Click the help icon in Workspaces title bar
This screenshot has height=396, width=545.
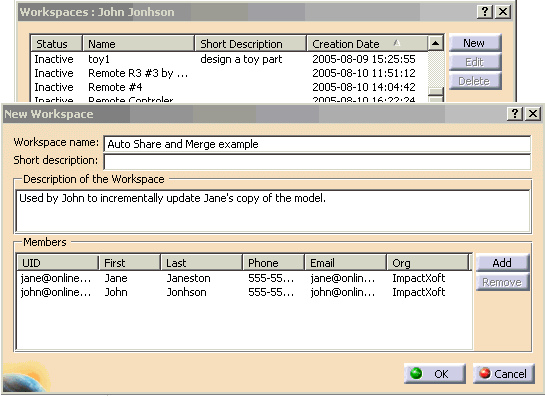485,12
